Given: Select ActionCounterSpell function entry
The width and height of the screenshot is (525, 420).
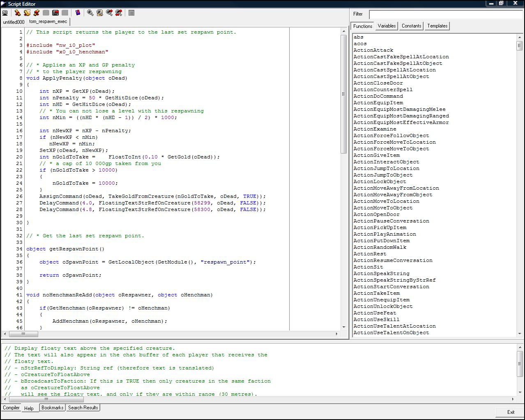Looking at the screenshot, I should point(383,90).
